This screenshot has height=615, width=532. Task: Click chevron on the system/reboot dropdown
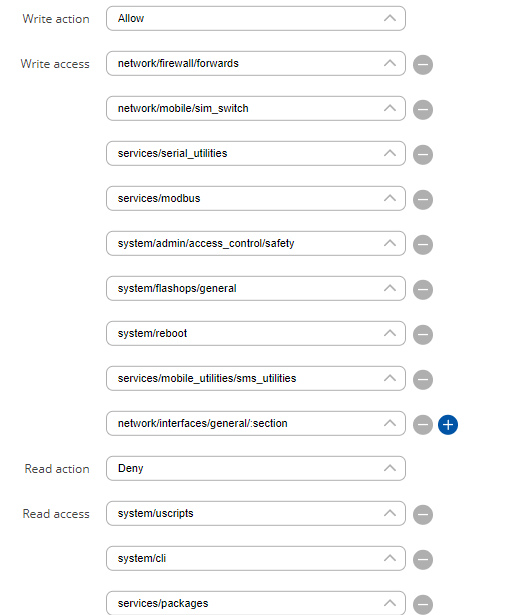pyautogui.click(x=390, y=333)
